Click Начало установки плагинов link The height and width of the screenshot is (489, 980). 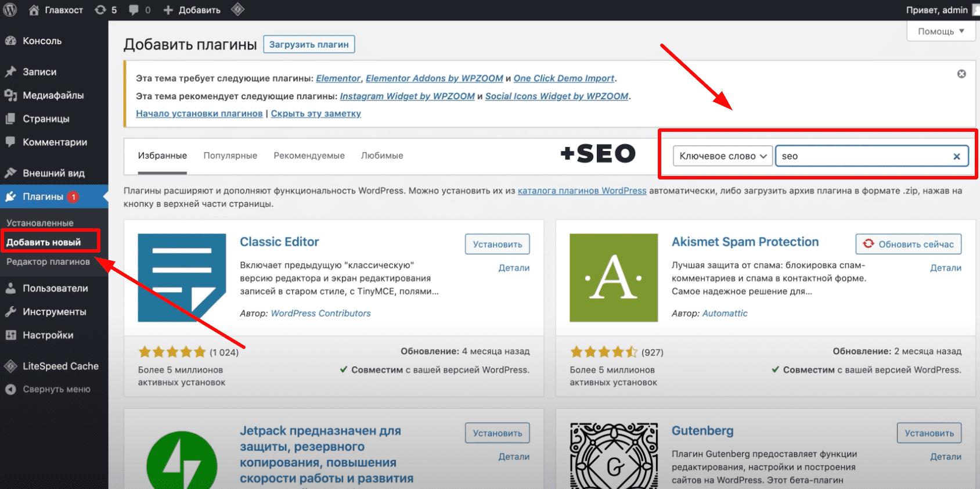pos(199,114)
